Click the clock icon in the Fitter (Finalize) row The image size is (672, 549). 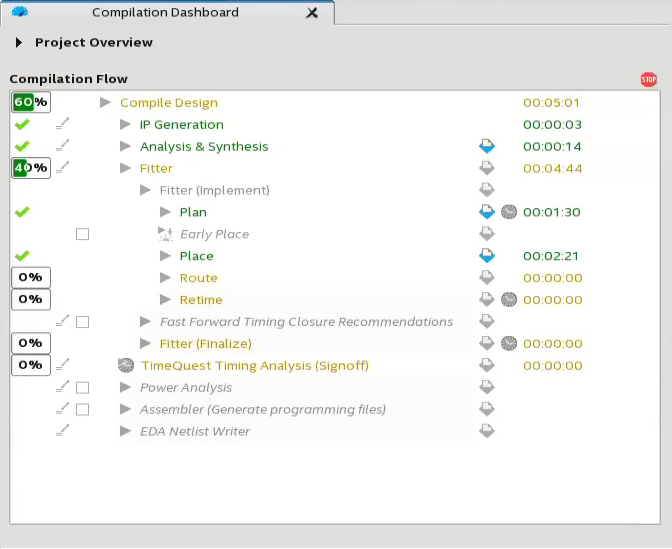pos(509,344)
